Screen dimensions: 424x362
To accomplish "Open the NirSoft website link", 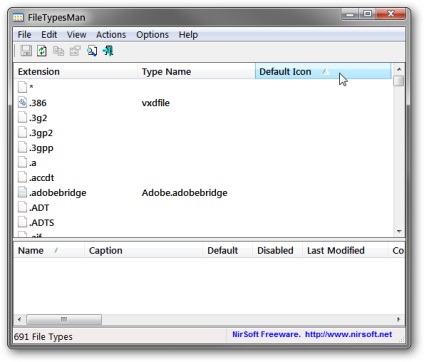I will point(348,334).
